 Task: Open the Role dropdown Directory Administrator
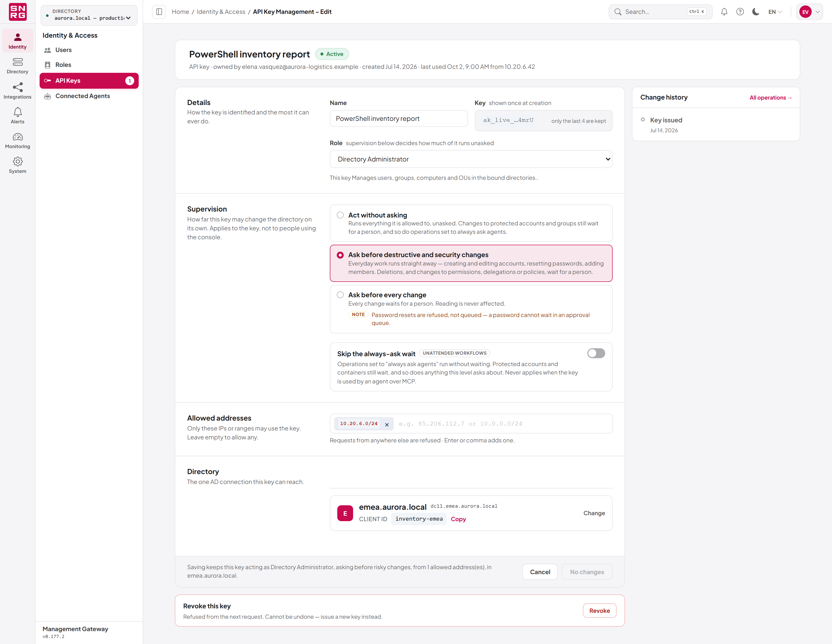[471, 159]
